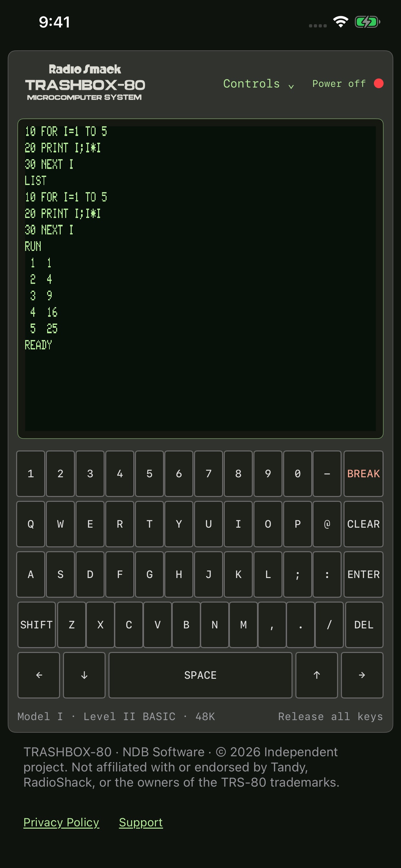Tap the CLEAR key

click(x=363, y=524)
